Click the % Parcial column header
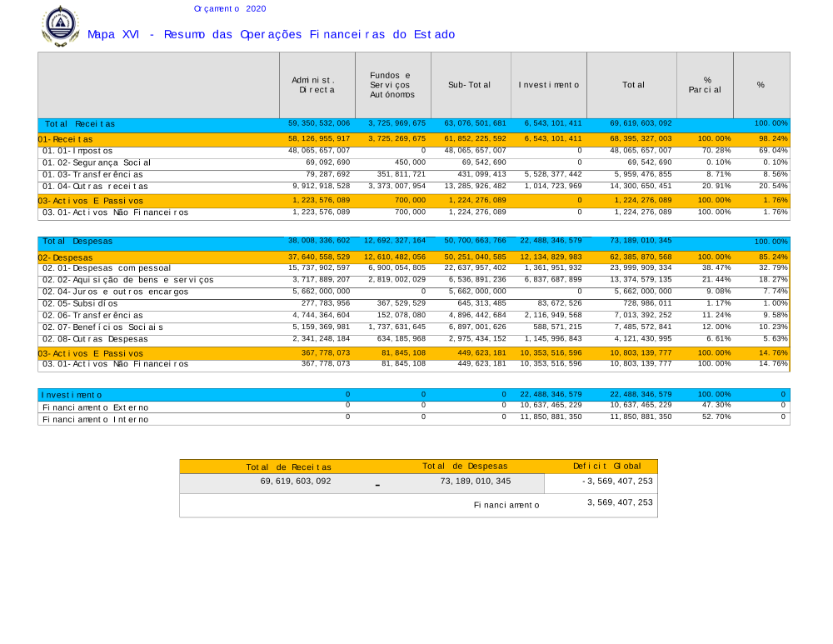Image resolution: width=833 pixels, height=644 pixels. (x=706, y=84)
